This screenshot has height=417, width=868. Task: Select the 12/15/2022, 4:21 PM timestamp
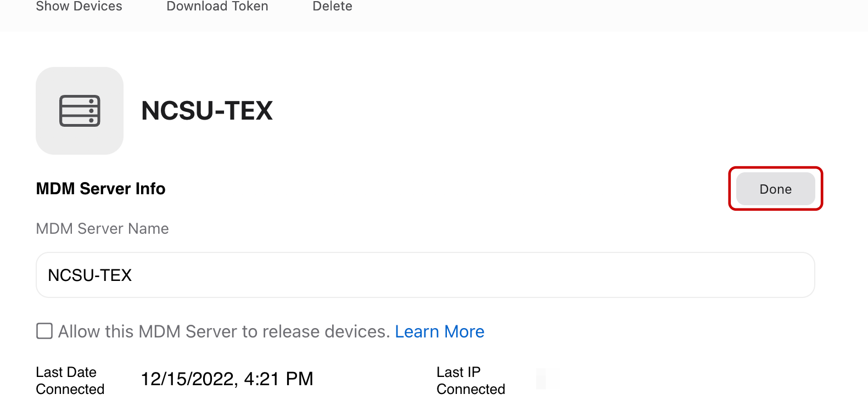pos(227,379)
